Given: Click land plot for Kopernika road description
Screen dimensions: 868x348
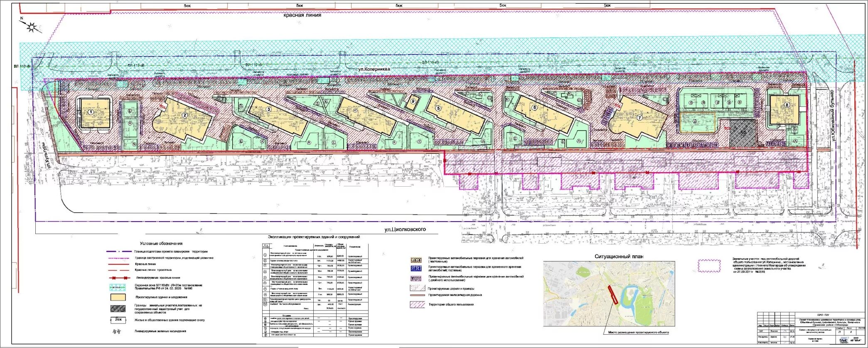Looking at the screenshot, I should click(769, 266).
